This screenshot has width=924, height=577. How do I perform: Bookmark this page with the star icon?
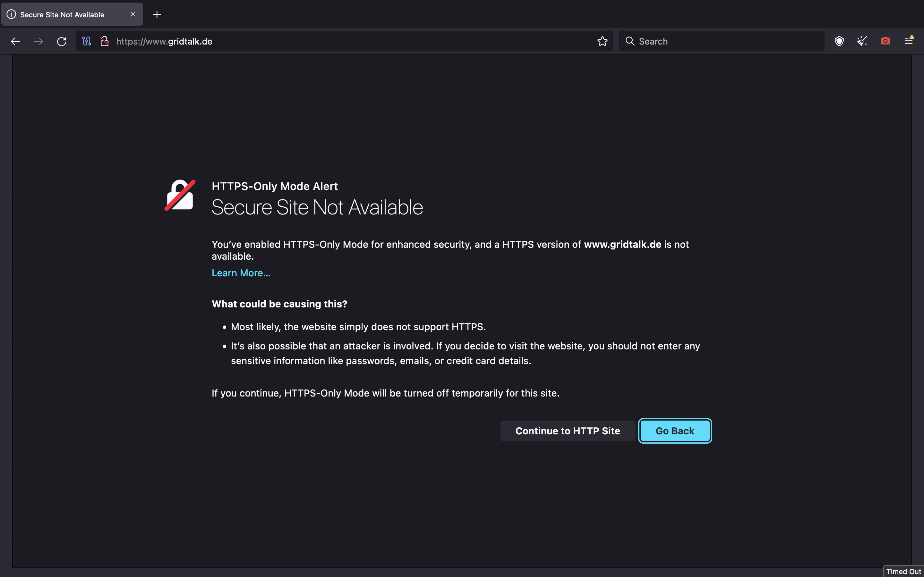click(x=602, y=41)
